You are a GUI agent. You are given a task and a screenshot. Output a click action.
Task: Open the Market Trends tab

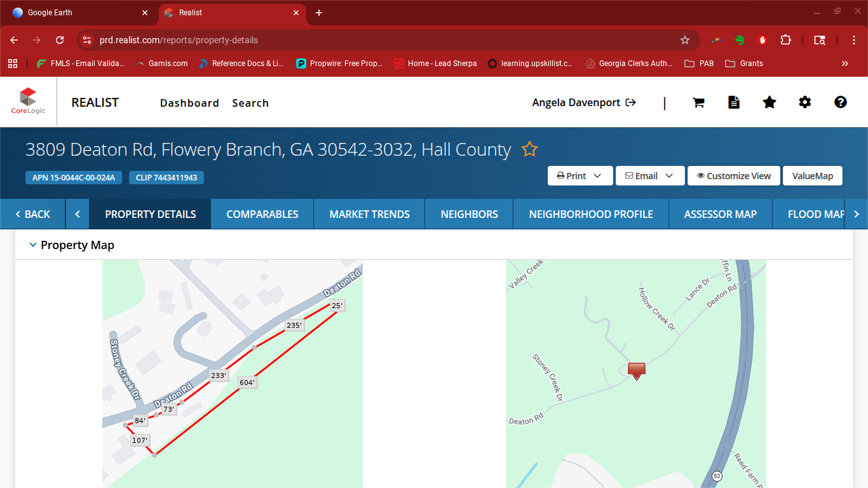click(369, 214)
